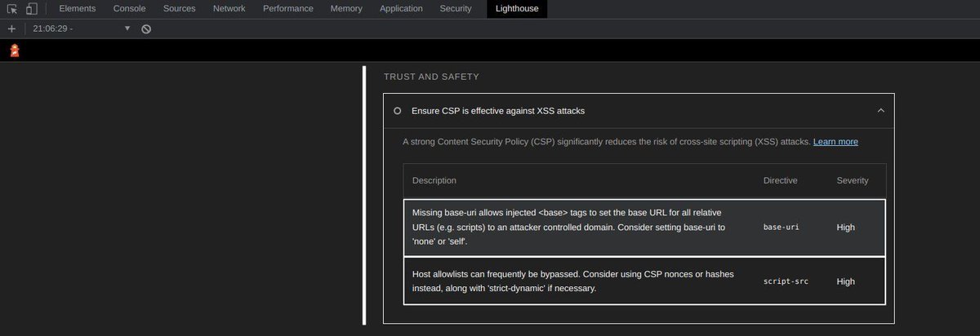Viewport: 980px width, 336px height.
Task: Toggle the device toolbar icon
Action: click(32, 9)
